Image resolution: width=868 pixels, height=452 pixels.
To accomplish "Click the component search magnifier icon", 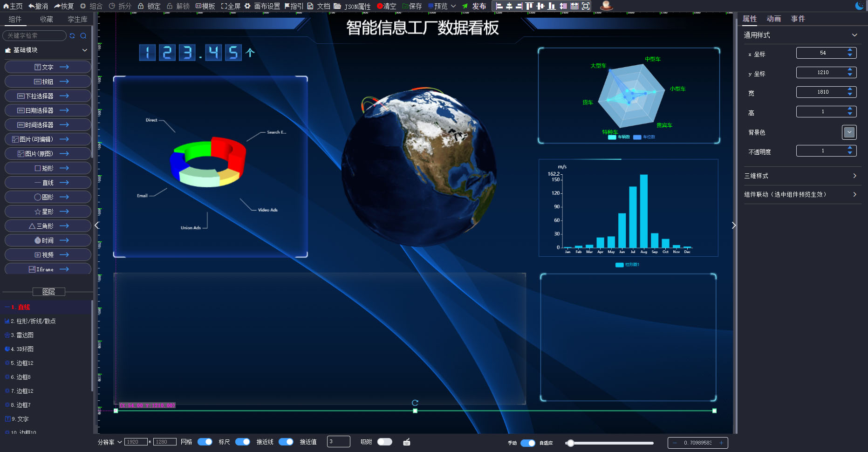I will [x=83, y=35].
